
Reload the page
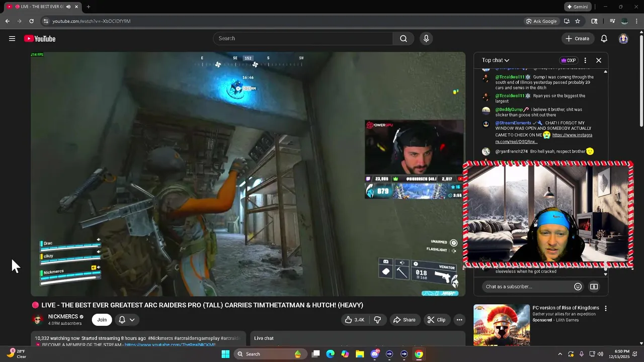[31, 21]
